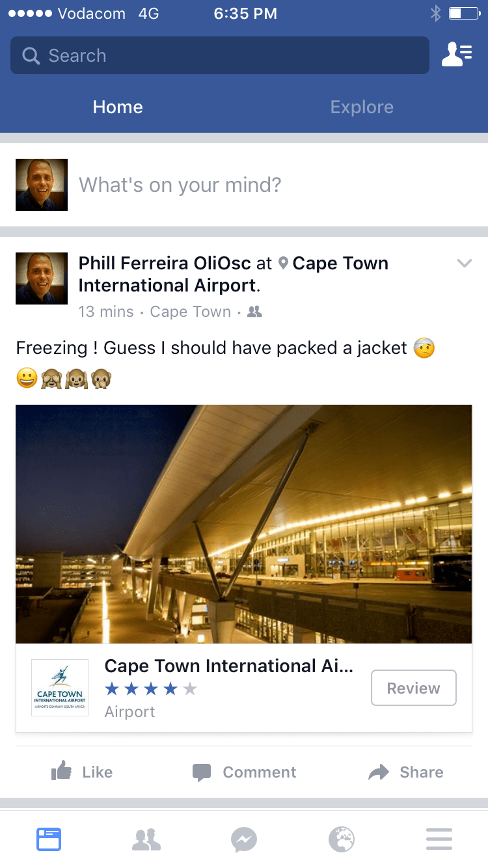The width and height of the screenshot is (488, 868).
Task: Open Cape Town International Airport page link
Action: [x=228, y=666]
